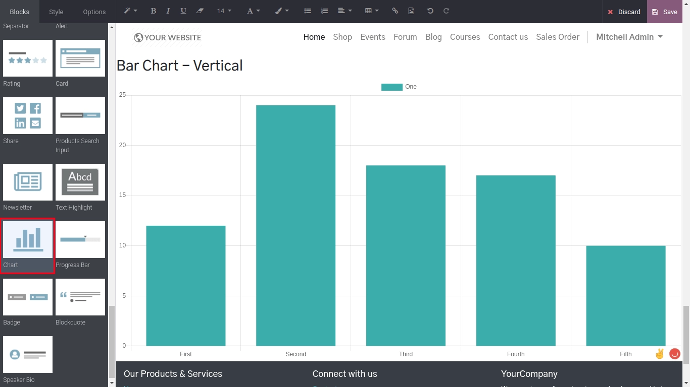Viewport: 690px width, 387px height.
Task: Open the highlight brush color dropdown
Action: [x=282, y=11]
